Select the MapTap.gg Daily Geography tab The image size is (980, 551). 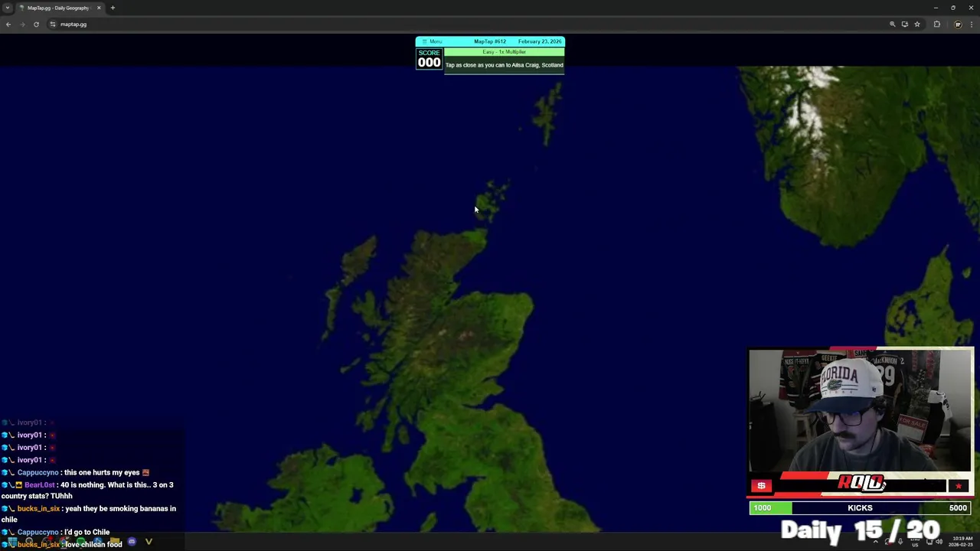pos(60,8)
